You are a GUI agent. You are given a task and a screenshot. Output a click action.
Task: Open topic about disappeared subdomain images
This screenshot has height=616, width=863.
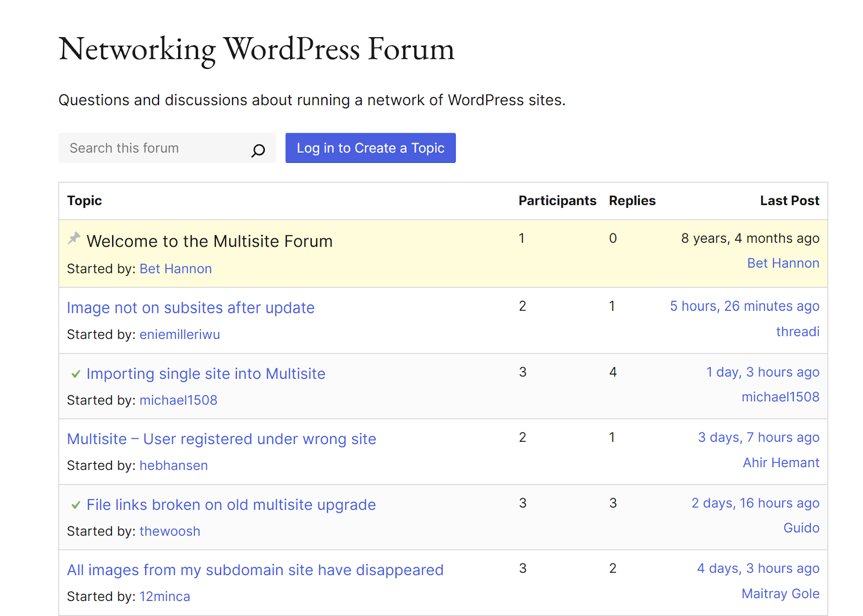(x=255, y=570)
